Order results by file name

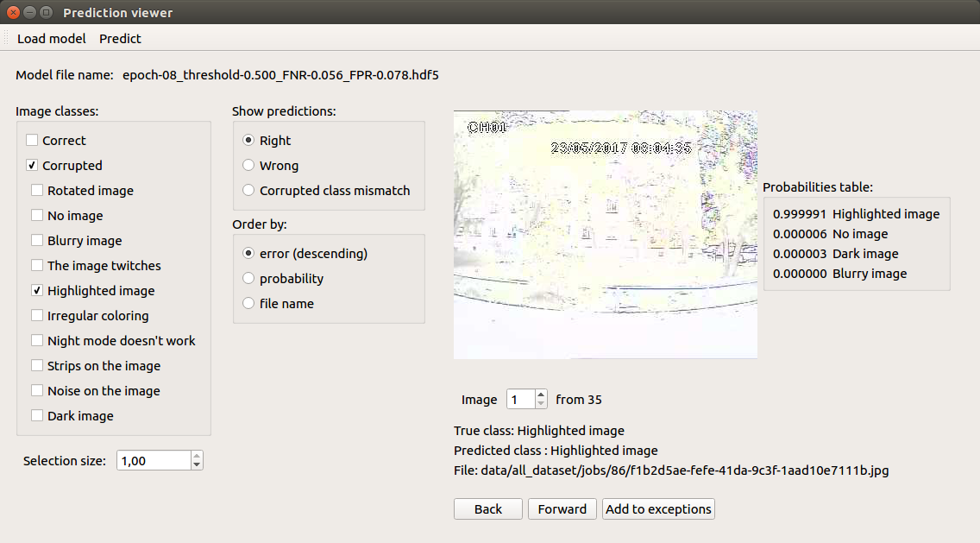[248, 304]
